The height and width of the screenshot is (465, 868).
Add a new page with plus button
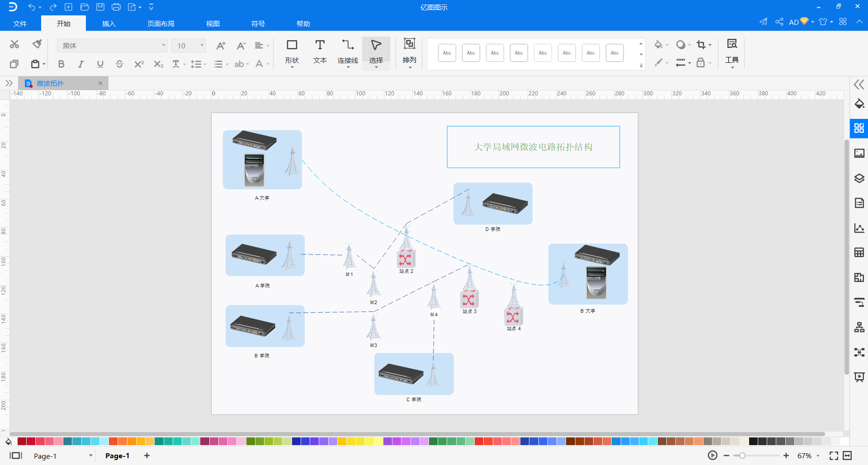tap(147, 456)
